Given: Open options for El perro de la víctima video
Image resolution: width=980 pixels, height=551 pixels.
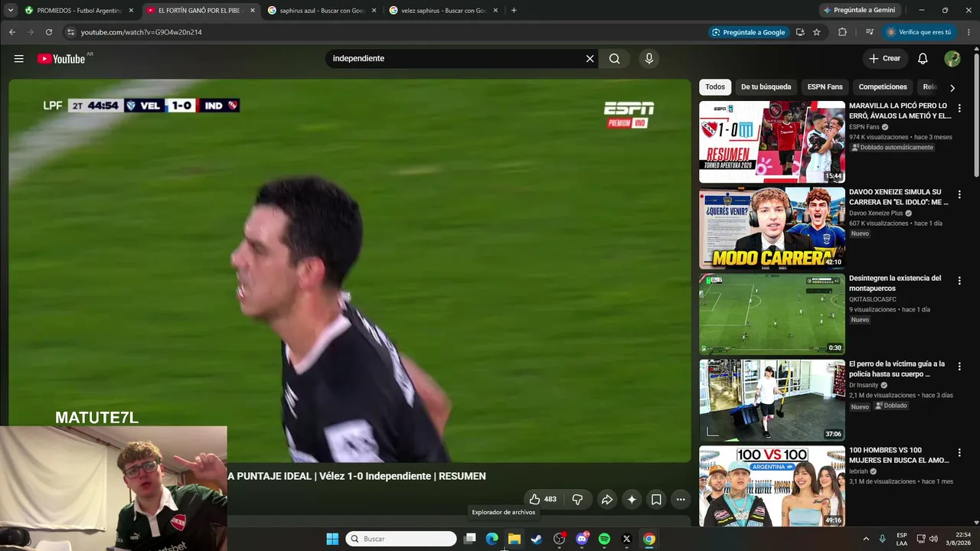Looking at the screenshot, I should click(959, 367).
